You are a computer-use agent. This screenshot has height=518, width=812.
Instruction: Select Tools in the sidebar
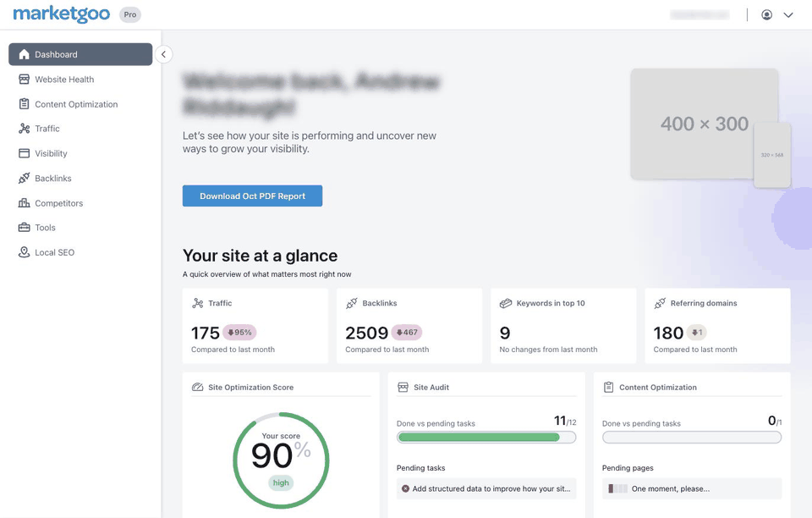pyautogui.click(x=80, y=228)
